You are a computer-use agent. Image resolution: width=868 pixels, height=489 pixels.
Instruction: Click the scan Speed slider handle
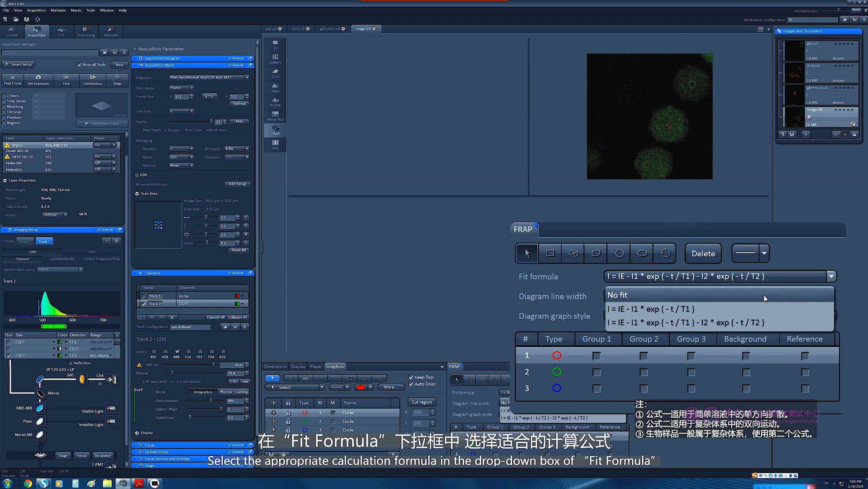point(211,122)
